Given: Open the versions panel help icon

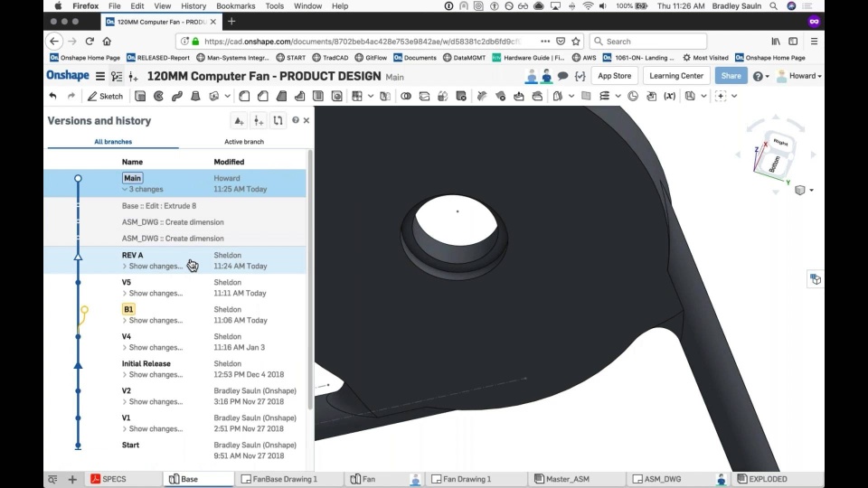Looking at the screenshot, I should click(x=296, y=120).
